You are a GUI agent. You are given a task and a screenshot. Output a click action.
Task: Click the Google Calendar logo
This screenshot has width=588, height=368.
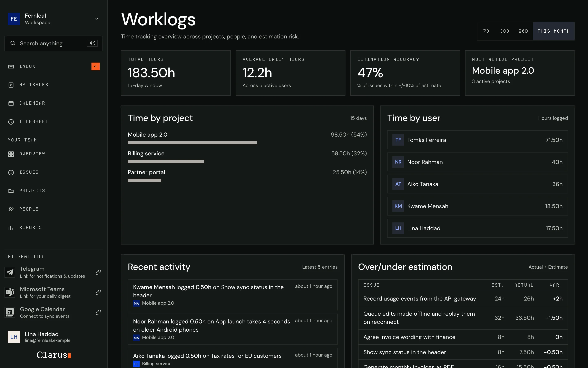click(10, 312)
